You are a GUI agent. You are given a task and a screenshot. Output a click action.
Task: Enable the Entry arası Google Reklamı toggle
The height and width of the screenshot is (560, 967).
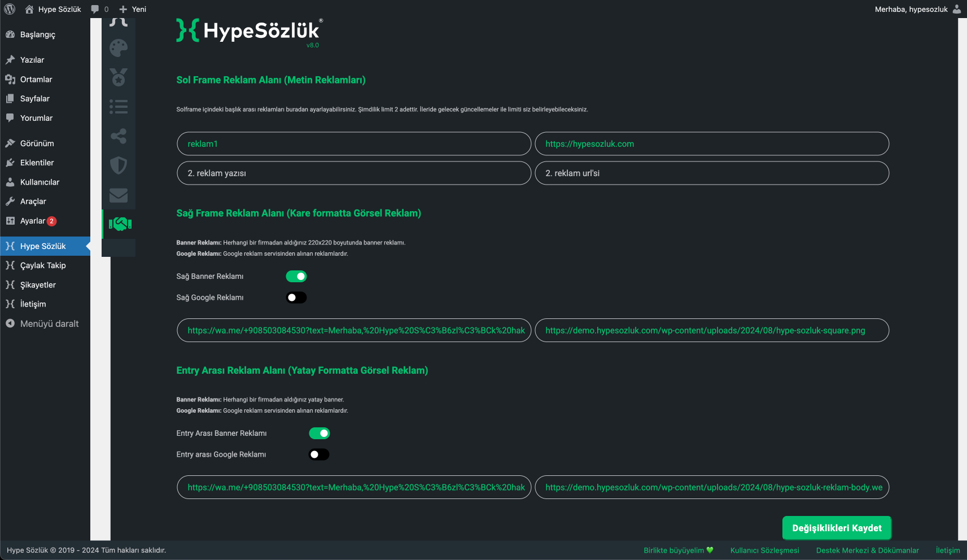click(x=319, y=454)
